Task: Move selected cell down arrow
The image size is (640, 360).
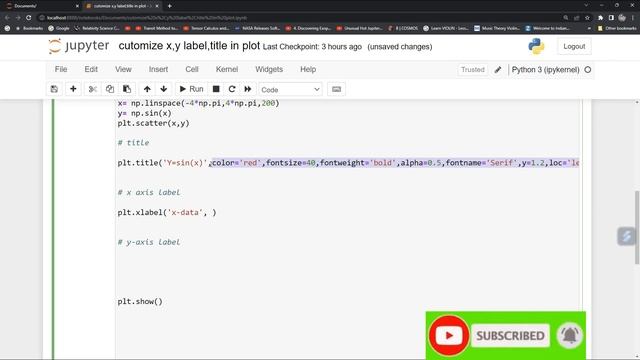Action: tap(164, 89)
